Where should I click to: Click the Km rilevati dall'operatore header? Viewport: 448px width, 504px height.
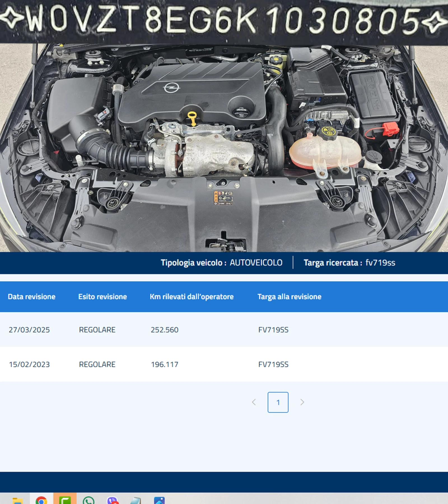click(x=192, y=297)
